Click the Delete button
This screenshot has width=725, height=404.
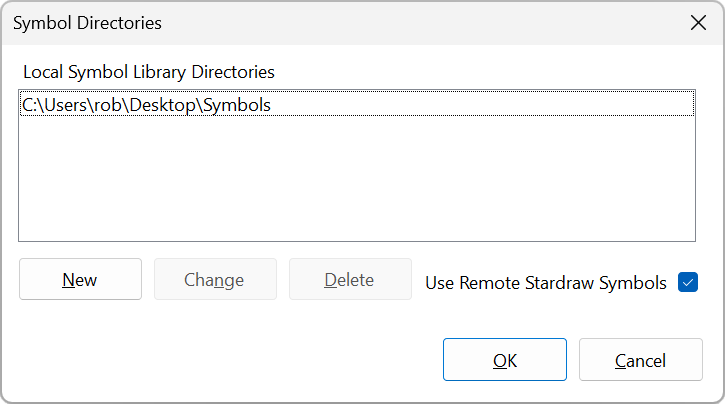(350, 279)
